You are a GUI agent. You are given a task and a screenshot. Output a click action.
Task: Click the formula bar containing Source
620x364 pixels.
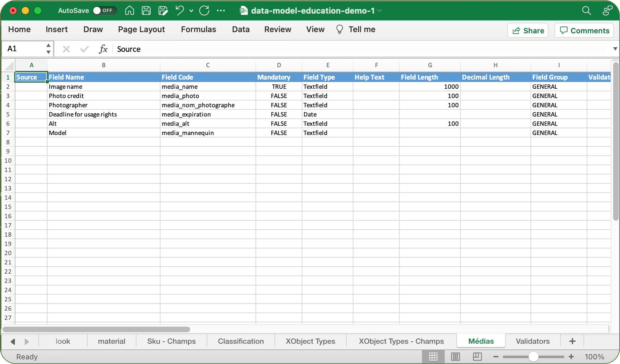tap(361, 49)
